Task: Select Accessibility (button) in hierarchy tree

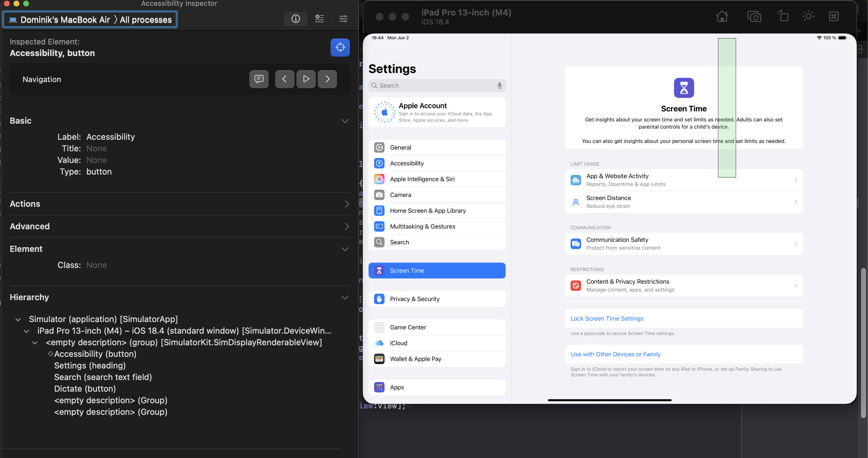Action: pyautogui.click(x=95, y=354)
